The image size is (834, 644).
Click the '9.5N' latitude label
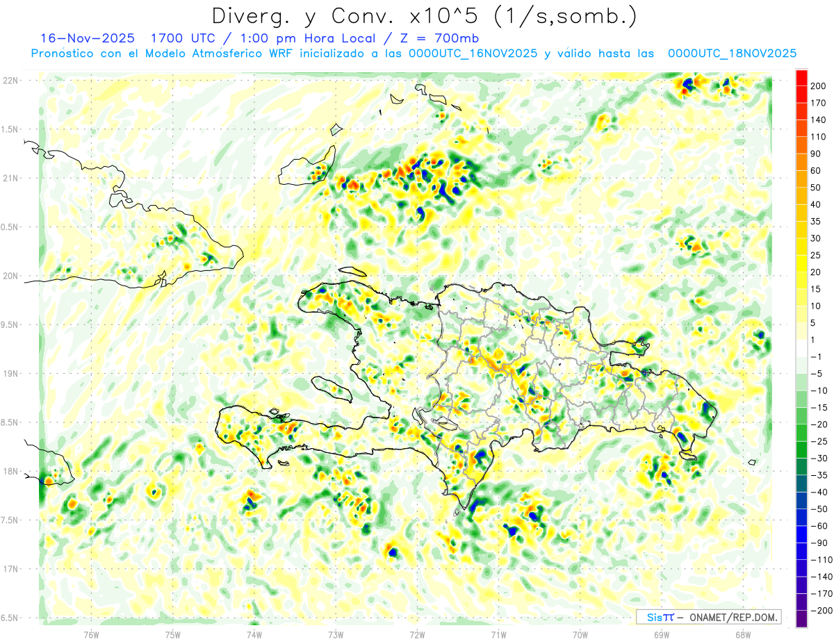click(x=10, y=324)
